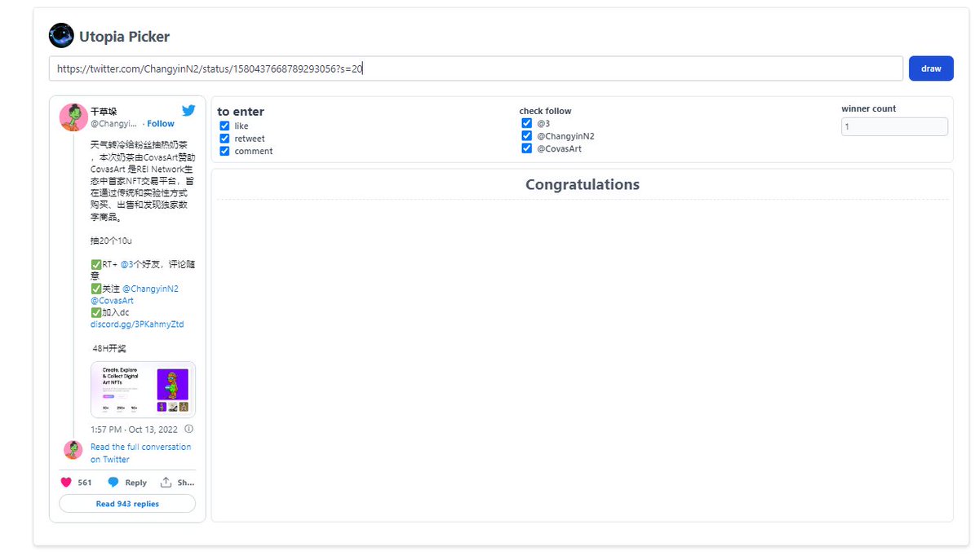Click the info icon beside the tweet date
This screenshot has width=979, height=560.
[188, 429]
